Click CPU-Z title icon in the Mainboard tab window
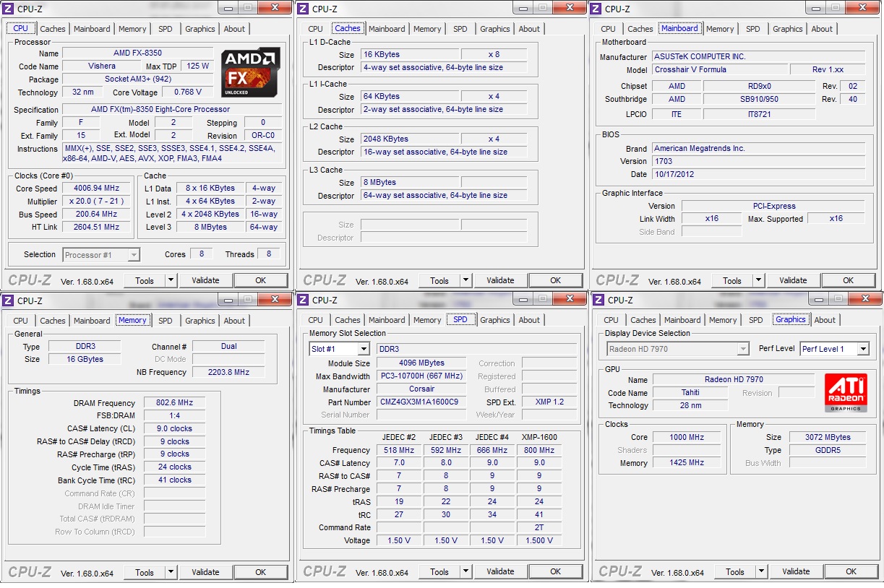This screenshot has height=588, width=884. pyautogui.click(x=596, y=9)
